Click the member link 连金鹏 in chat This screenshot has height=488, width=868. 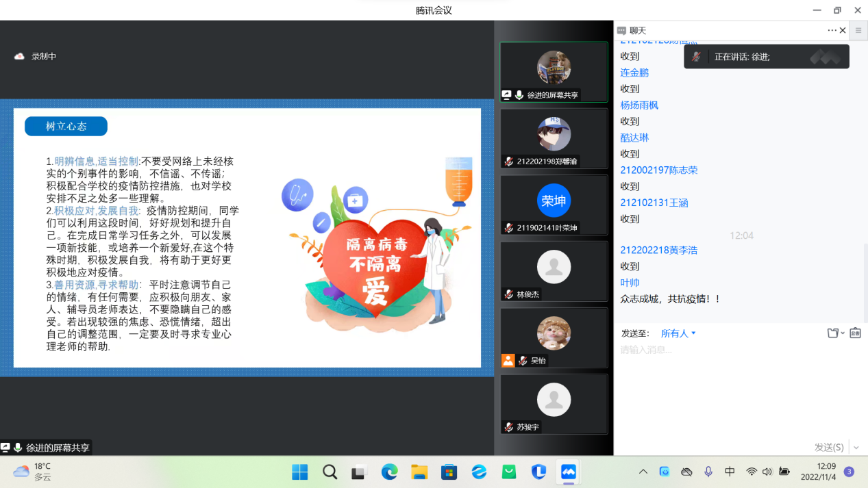(633, 72)
